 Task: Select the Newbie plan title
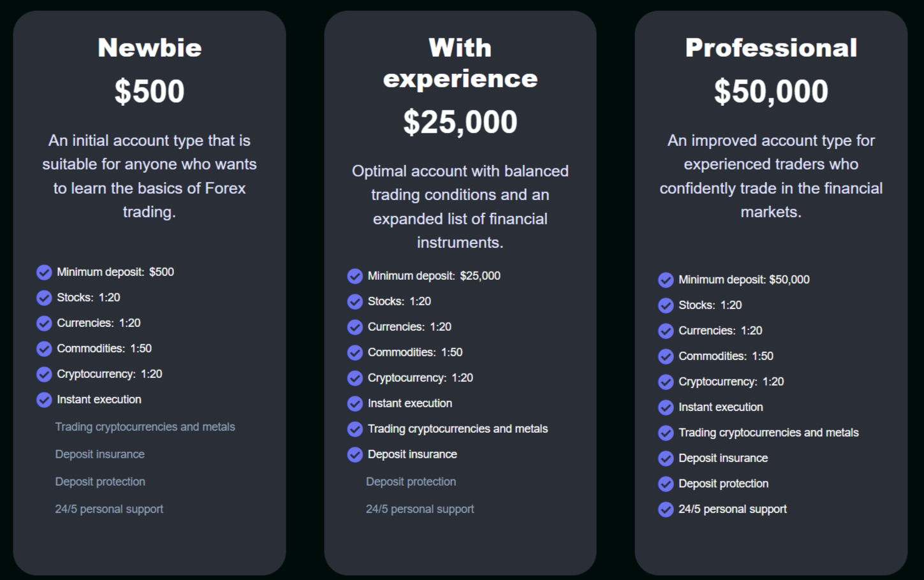(149, 48)
